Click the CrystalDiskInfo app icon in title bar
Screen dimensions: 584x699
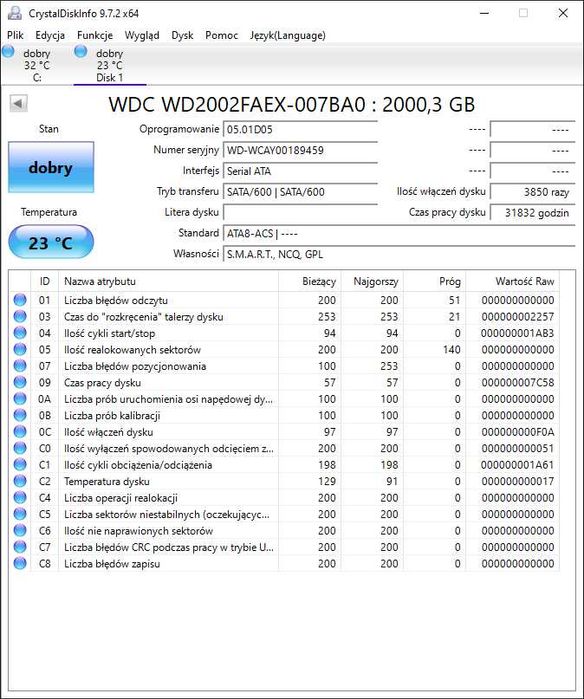tap(15, 13)
